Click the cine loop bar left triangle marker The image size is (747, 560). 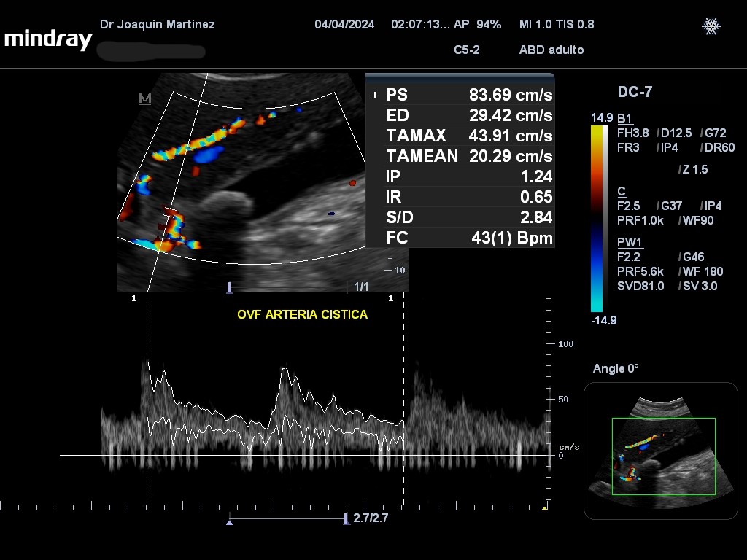tap(230, 522)
